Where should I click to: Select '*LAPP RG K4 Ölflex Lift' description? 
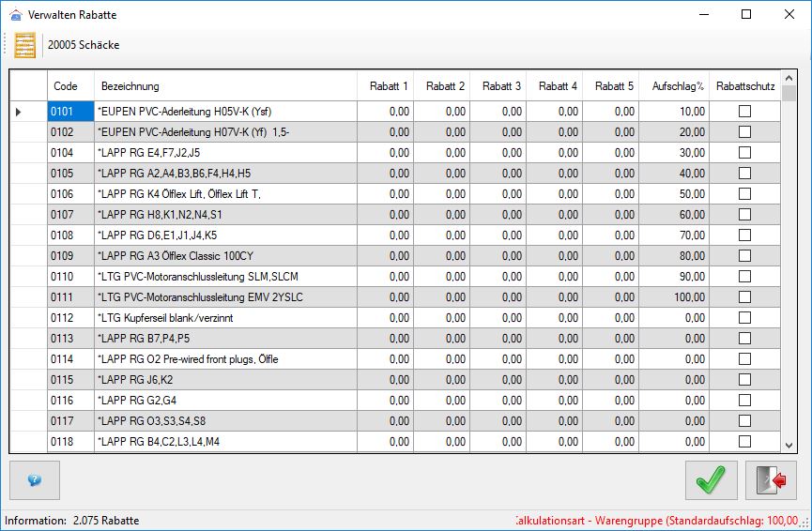225,194
